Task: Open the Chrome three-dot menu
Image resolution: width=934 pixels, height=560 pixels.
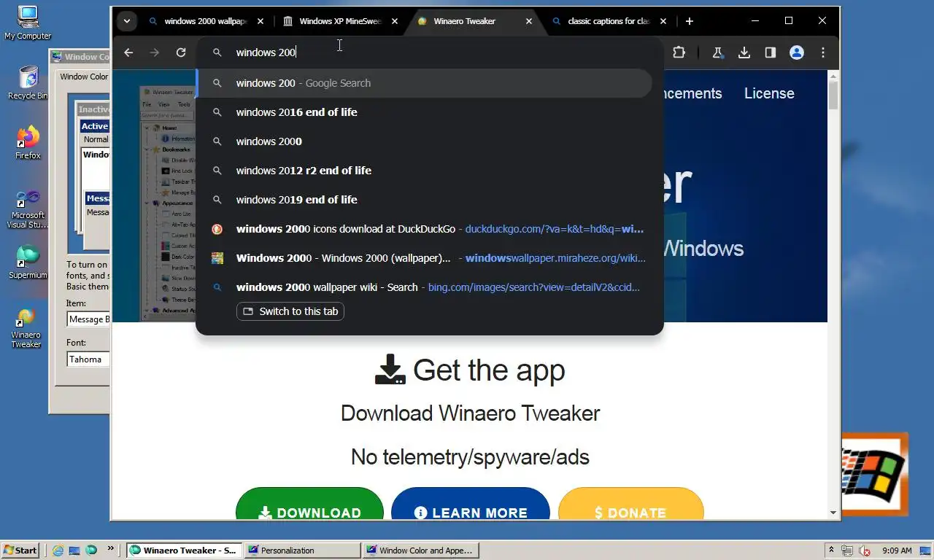Action: point(822,52)
